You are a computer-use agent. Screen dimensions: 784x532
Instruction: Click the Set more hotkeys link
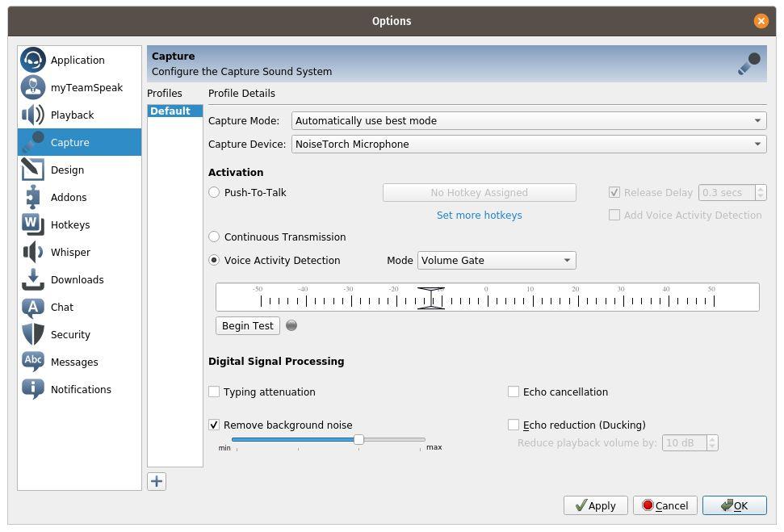479,216
